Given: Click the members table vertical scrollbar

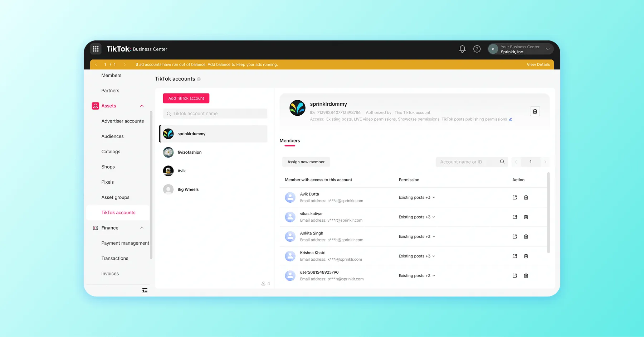Looking at the screenshot, I should pos(548,213).
